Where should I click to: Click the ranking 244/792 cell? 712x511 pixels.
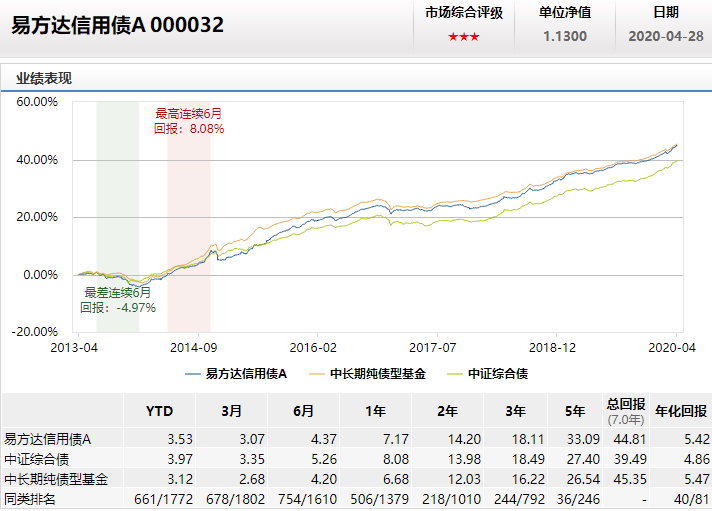pyautogui.click(x=519, y=499)
